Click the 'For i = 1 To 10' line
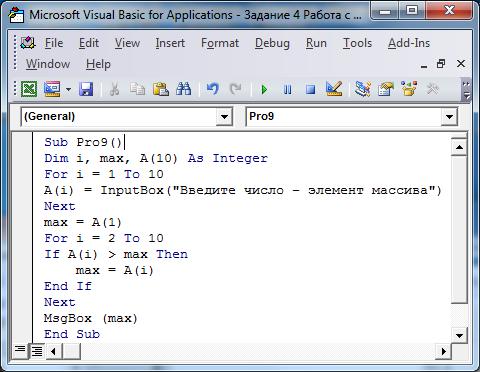480x372 pixels. tap(104, 174)
